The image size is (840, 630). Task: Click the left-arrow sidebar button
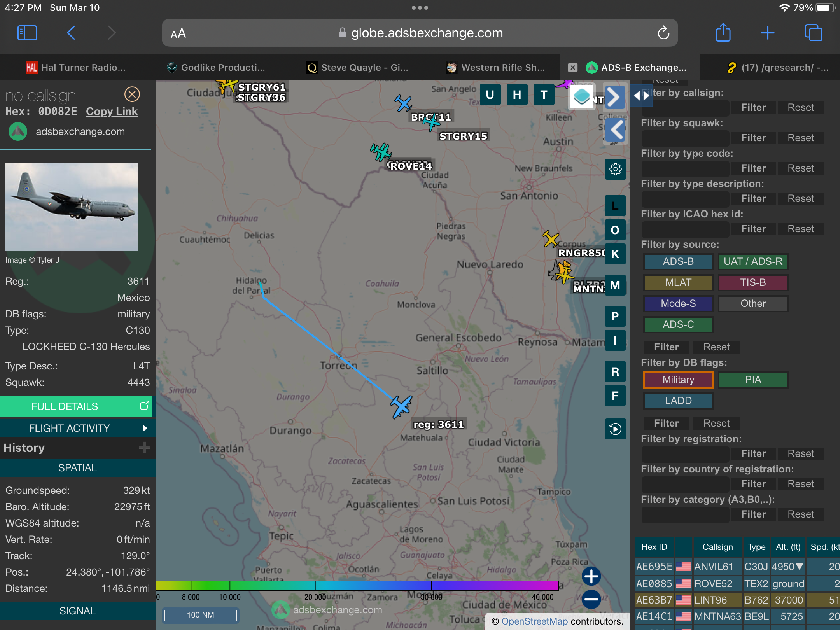coord(615,130)
